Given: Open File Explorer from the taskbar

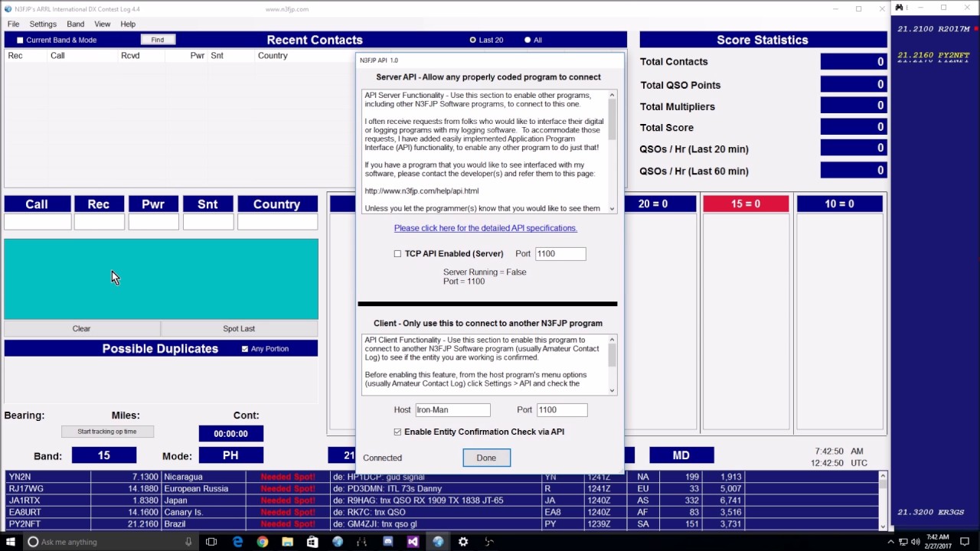Looking at the screenshot, I should [287, 542].
